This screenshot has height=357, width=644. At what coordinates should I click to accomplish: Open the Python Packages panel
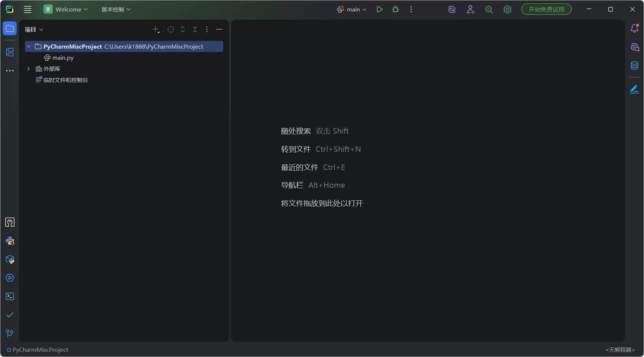[x=10, y=259]
